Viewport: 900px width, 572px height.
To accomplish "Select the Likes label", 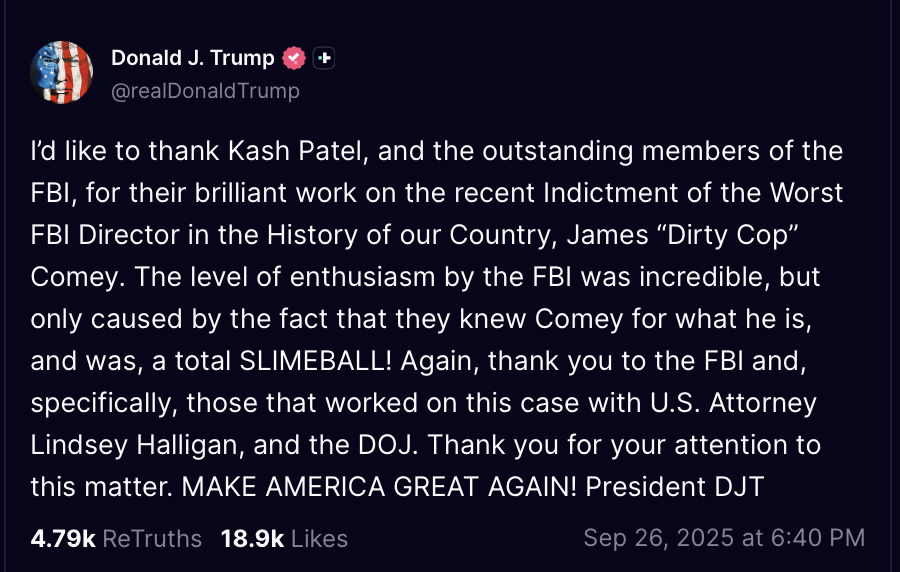I will [320, 538].
